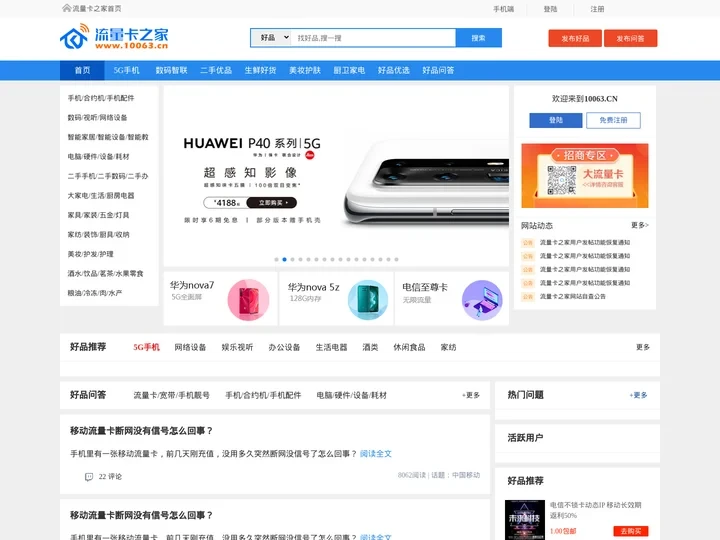Click the QR code in 招商专区 banner

tap(562, 180)
